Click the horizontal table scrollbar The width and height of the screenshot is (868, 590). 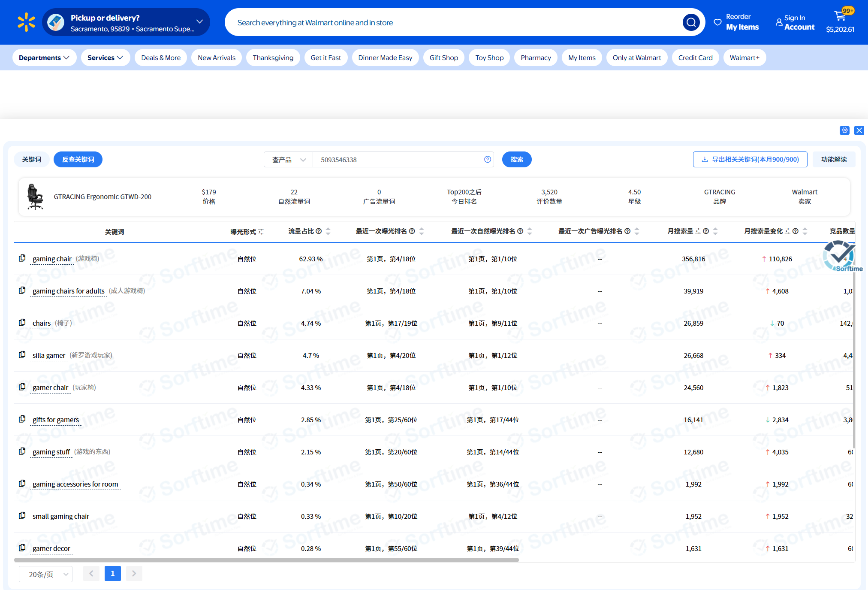[x=266, y=560]
